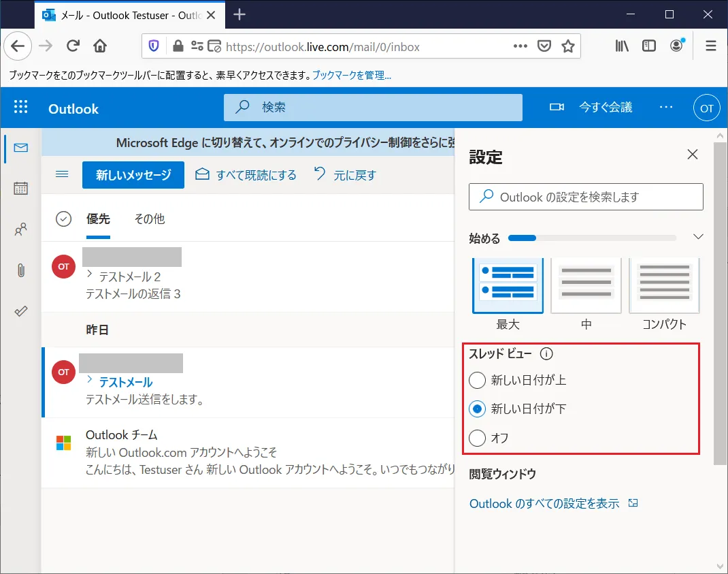Expand the テストメール 2 conversation thread
Viewport: 728px width, 574px height.
point(90,274)
